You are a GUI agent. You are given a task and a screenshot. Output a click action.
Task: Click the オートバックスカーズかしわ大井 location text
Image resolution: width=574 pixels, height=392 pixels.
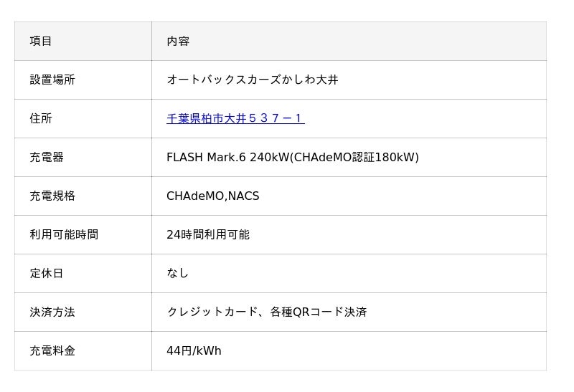coord(252,80)
